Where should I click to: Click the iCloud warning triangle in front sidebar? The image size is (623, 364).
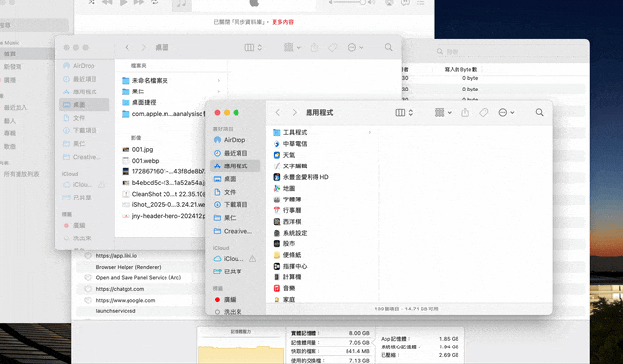pos(252,259)
